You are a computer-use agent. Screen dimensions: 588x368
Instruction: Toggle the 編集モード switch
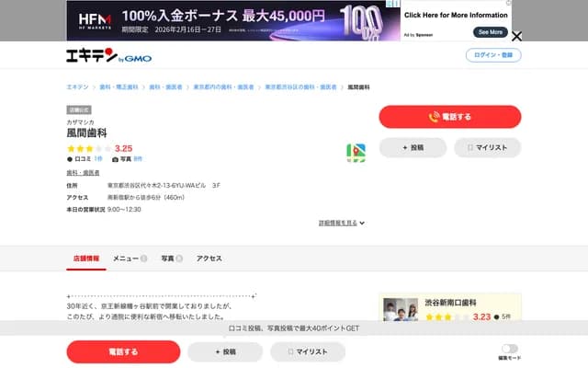point(509,349)
